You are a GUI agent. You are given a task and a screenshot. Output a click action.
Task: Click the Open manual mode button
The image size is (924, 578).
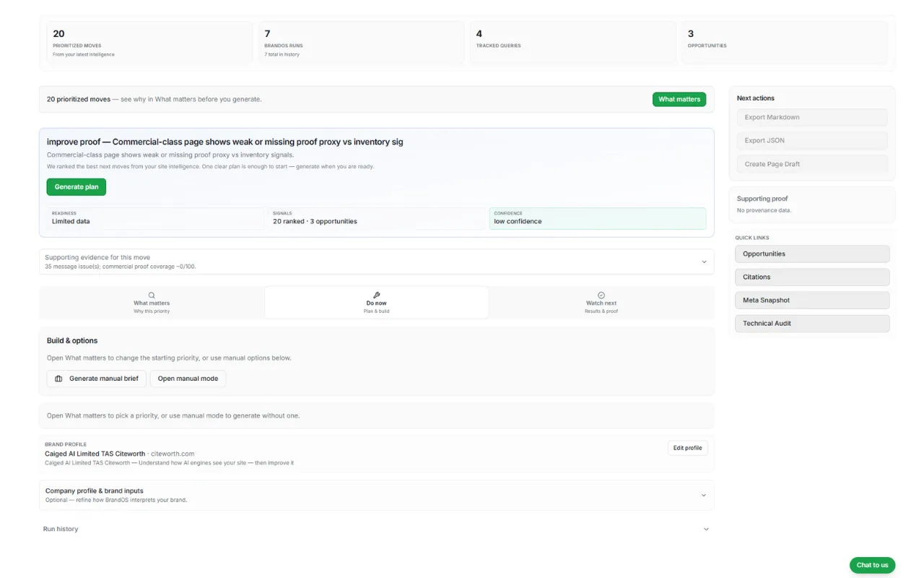tap(188, 379)
